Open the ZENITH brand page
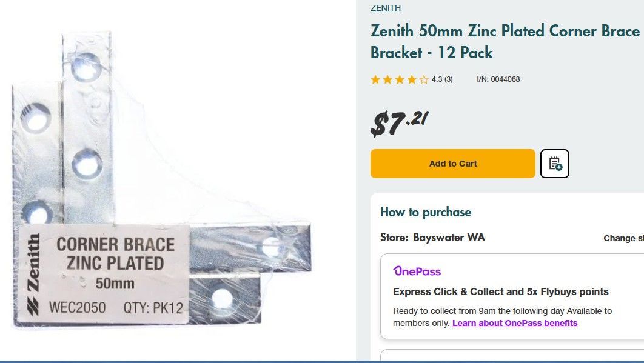 click(385, 8)
